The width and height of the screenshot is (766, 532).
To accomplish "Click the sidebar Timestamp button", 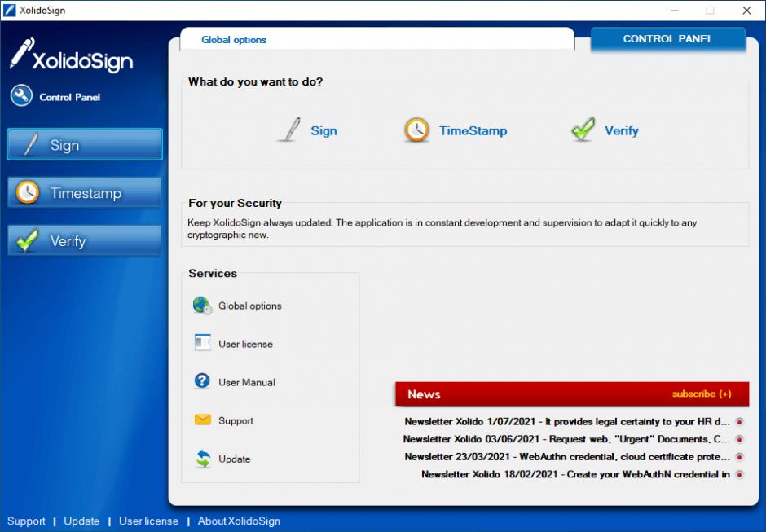I will click(85, 192).
